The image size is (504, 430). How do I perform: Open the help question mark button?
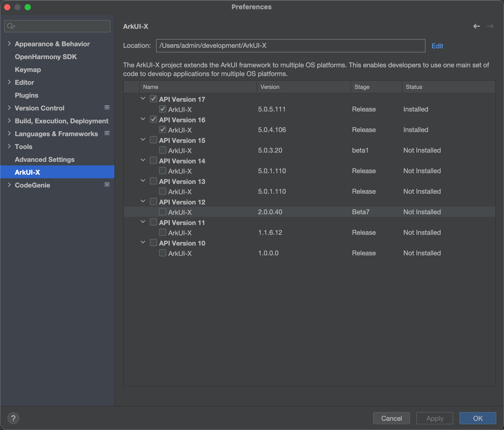tap(13, 418)
